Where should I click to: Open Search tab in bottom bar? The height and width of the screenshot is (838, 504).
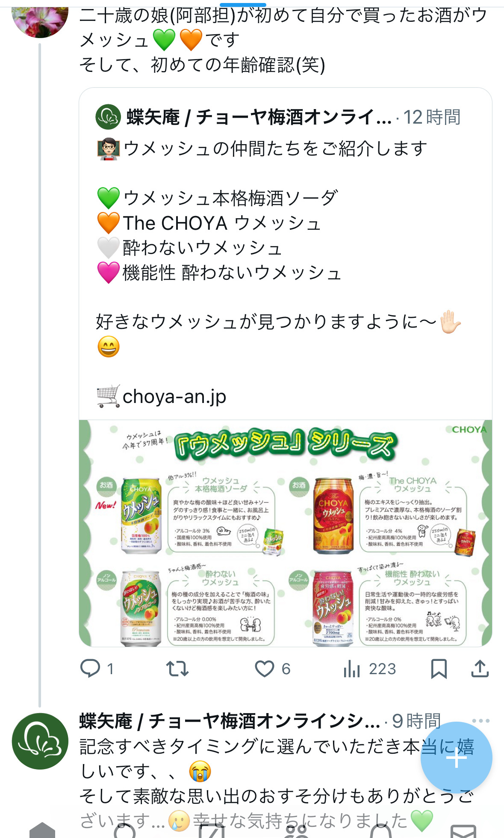point(125,830)
